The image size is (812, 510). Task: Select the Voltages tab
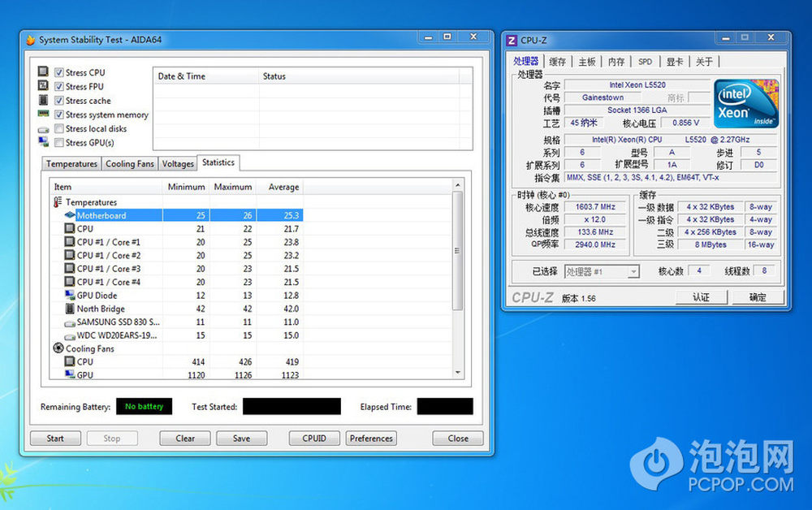point(178,163)
